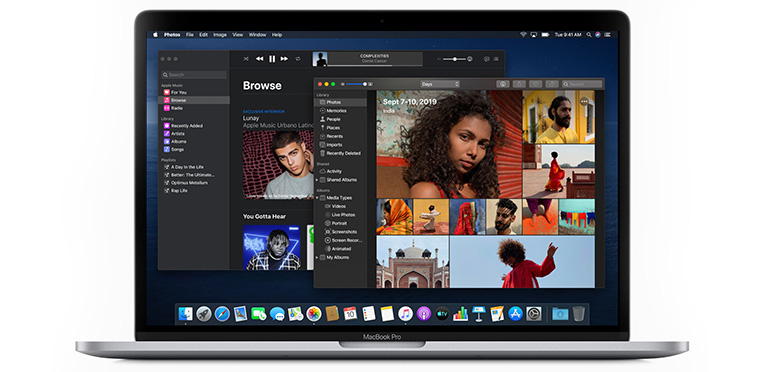The image size is (760, 372).
Task: Click the Music sidebar Search field
Action: coord(194,75)
